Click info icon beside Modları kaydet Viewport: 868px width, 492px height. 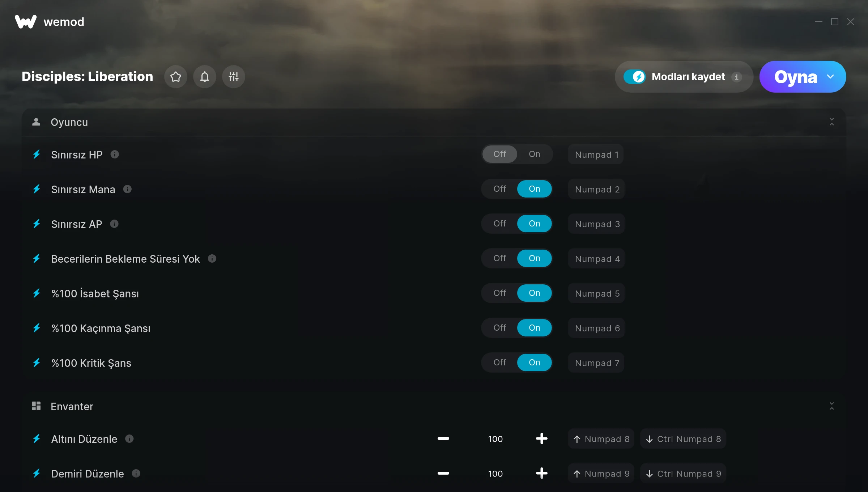(x=737, y=77)
